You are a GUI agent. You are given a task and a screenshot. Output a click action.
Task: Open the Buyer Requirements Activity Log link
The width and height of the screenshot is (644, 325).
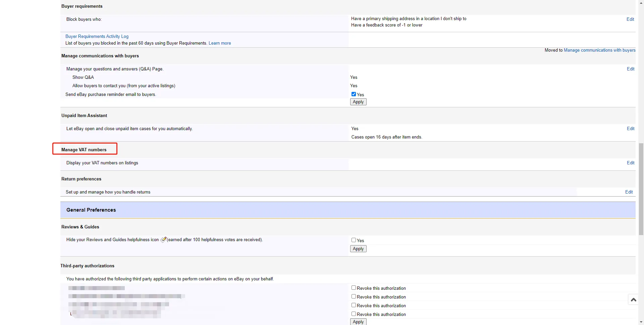tap(97, 36)
